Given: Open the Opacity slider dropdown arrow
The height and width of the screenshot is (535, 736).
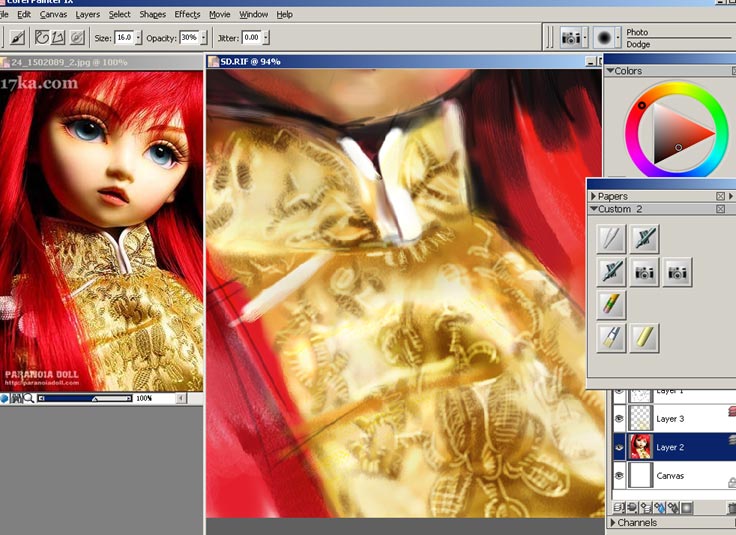Looking at the screenshot, I should tap(204, 38).
